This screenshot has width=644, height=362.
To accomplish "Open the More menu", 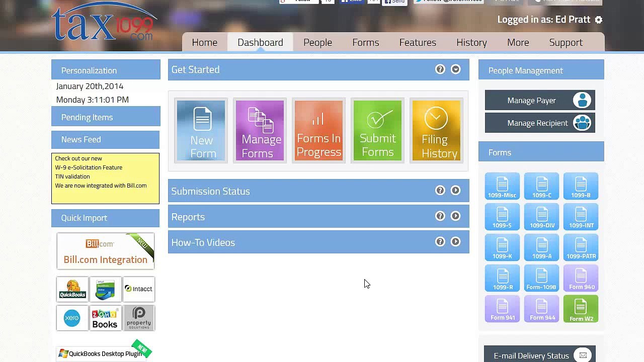I will coord(518,42).
